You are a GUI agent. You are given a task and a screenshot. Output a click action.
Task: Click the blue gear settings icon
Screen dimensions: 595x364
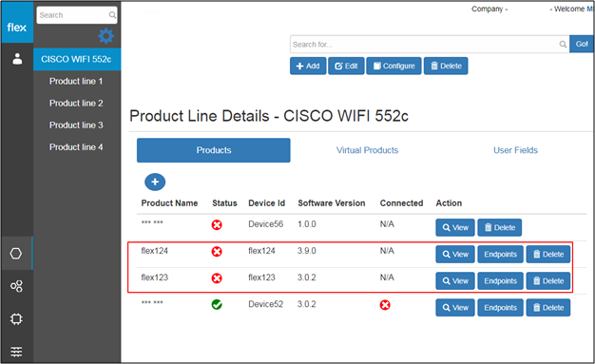point(106,36)
